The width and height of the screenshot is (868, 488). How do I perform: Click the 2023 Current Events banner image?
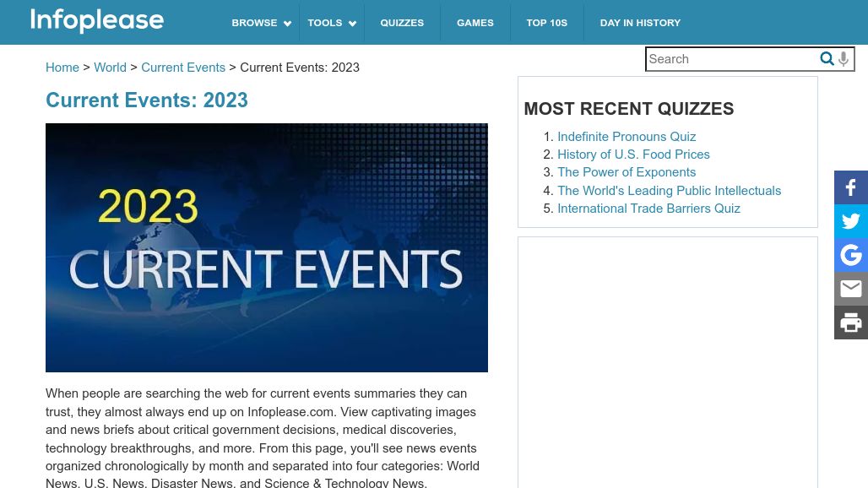click(267, 247)
